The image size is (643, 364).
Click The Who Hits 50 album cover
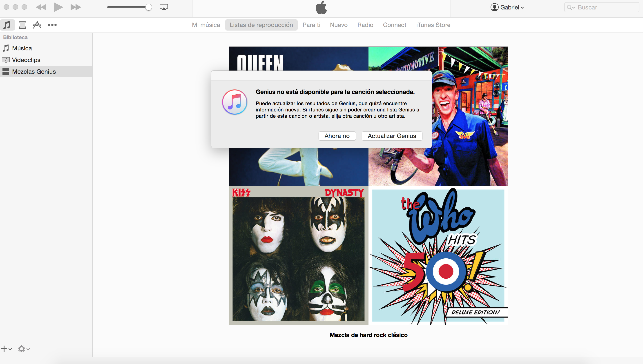pos(438,255)
